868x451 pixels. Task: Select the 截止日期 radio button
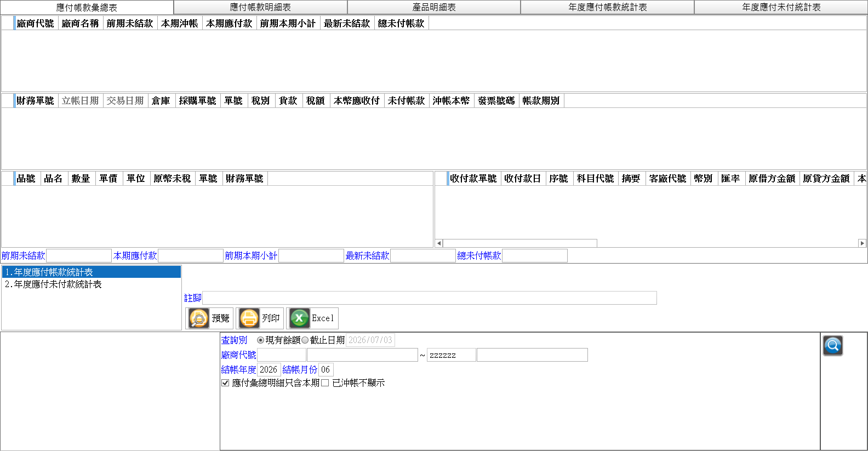pyautogui.click(x=305, y=340)
